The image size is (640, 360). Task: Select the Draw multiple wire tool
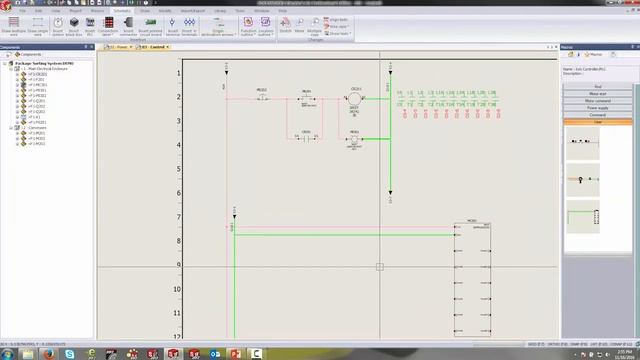(14, 27)
